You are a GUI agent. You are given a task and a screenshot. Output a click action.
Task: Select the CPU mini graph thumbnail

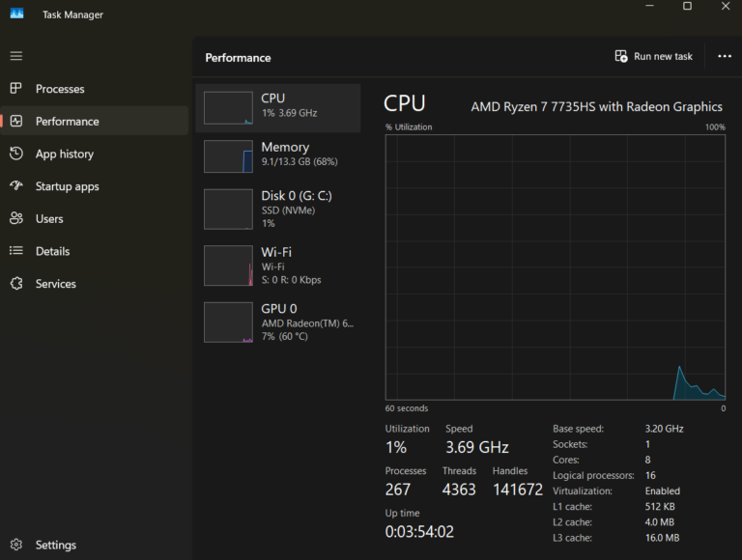click(x=228, y=108)
